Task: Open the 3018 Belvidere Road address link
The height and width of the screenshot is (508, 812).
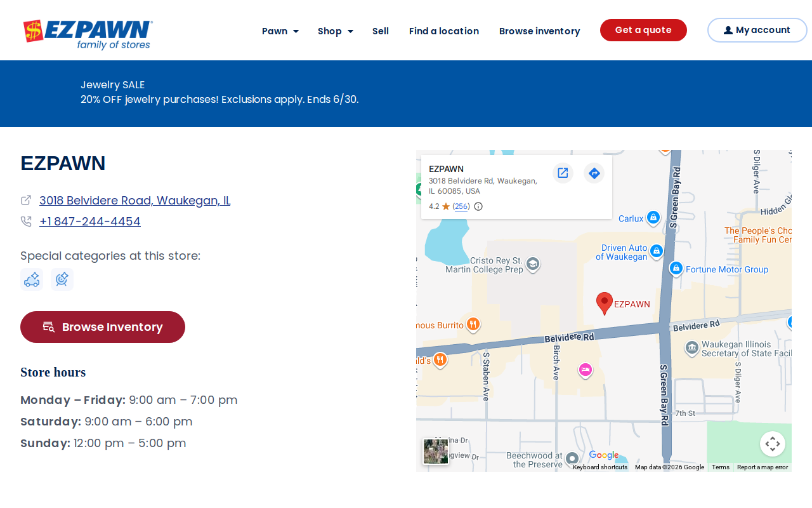Action: point(134,201)
